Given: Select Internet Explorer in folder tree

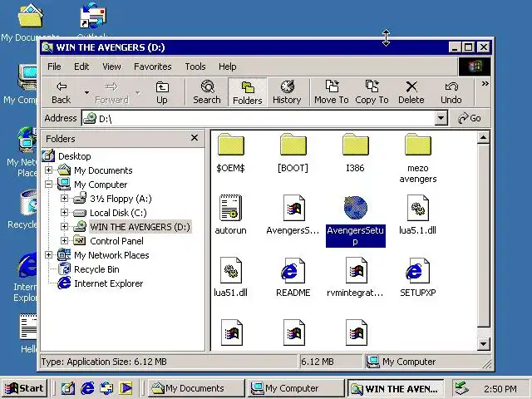Looking at the screenshot, I should click(109, 283).
